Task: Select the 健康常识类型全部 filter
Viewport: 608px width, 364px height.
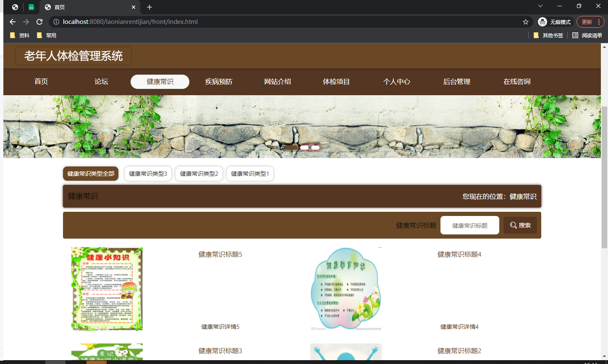Action: (91, 174)
